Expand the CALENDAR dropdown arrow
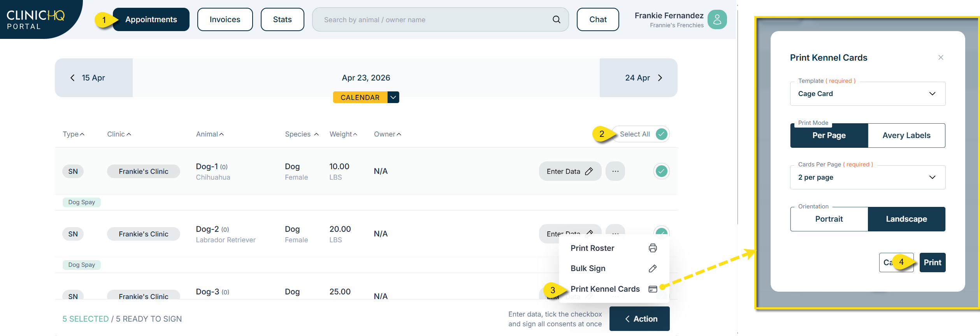 pyautogui.click(x=393, y=97)
